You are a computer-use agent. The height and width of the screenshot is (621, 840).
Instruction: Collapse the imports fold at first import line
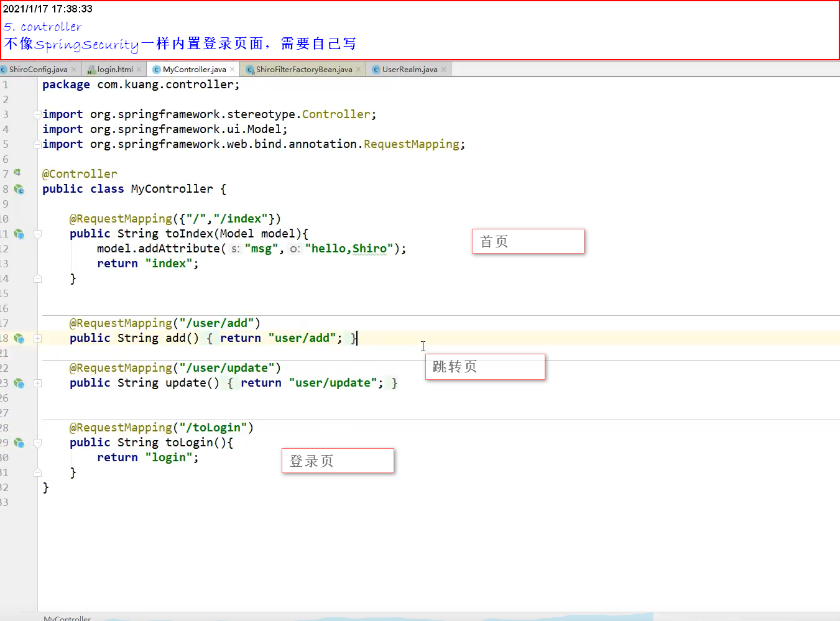(x=37, y=114)
